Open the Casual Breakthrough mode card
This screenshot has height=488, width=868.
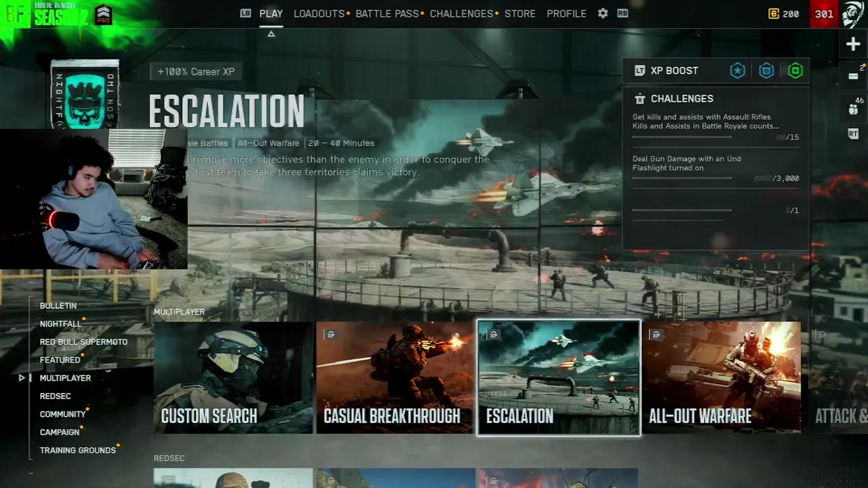pyautogui.click(x=395, y=378)
